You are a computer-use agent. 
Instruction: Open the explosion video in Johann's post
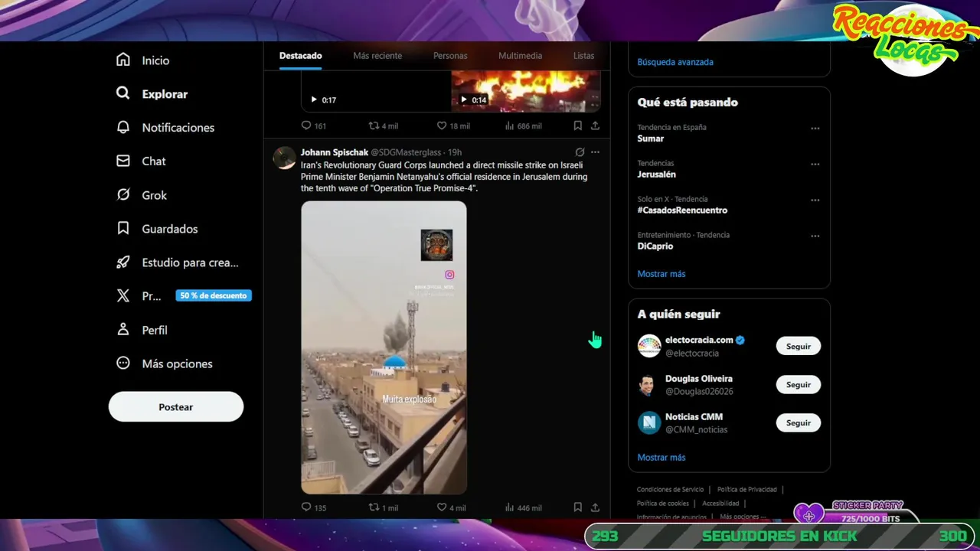tap(384, 347)
